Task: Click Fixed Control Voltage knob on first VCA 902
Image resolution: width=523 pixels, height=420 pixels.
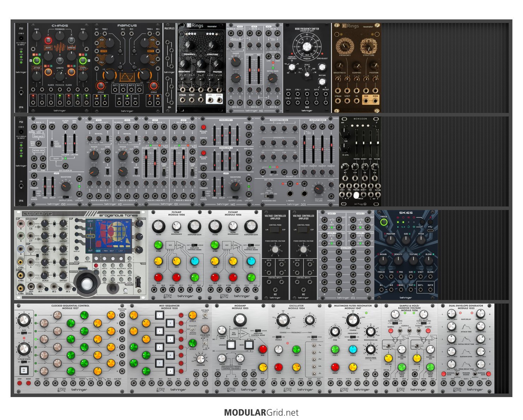Action: 275,250
